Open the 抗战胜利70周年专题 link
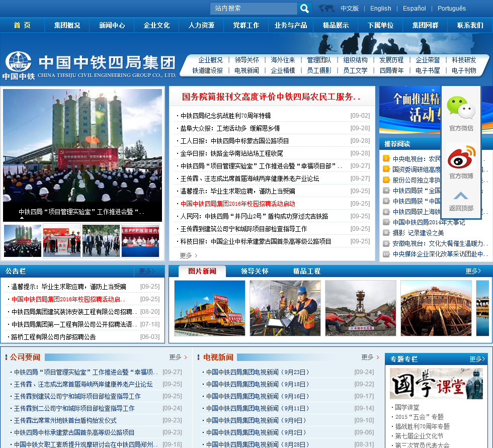This screenshot has height=448, width=493. coord(422,426)
